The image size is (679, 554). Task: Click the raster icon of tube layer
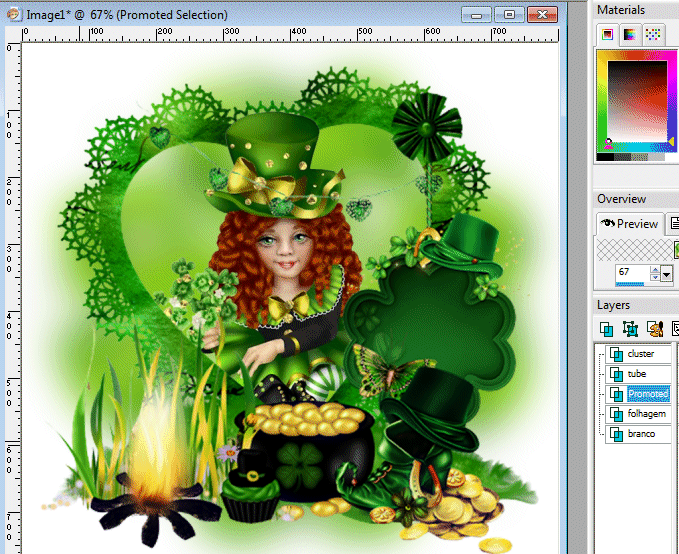click(x=616, y=374)
